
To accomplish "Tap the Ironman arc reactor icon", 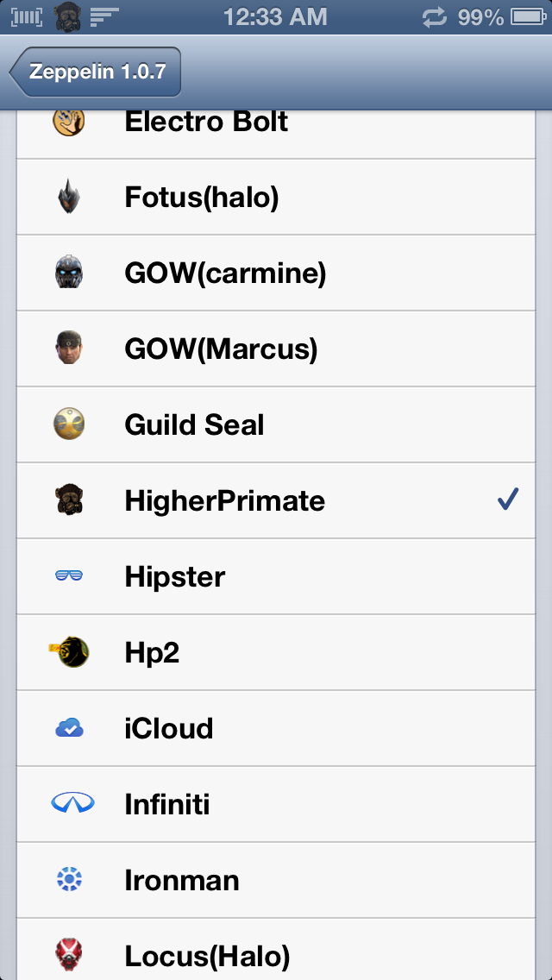I will click(69, 880).
